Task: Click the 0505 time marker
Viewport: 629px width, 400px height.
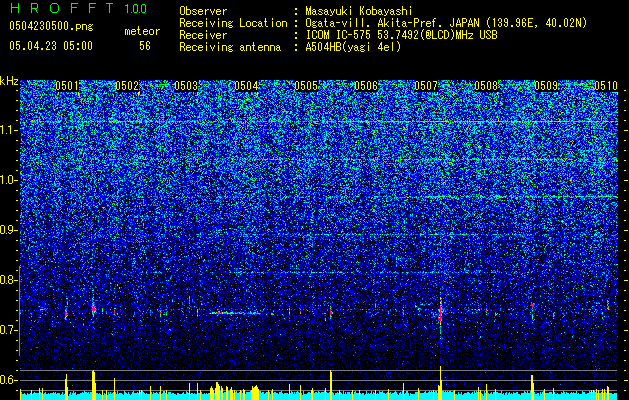Action: [306, 86]
